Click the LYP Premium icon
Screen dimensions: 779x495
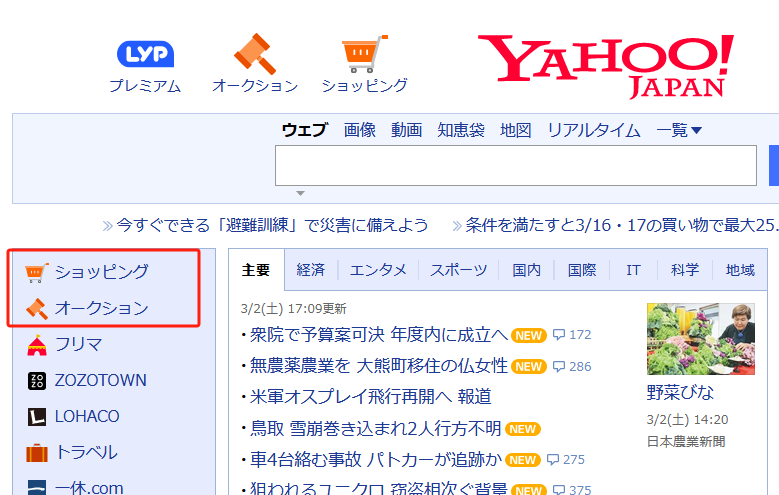(145, 53)
